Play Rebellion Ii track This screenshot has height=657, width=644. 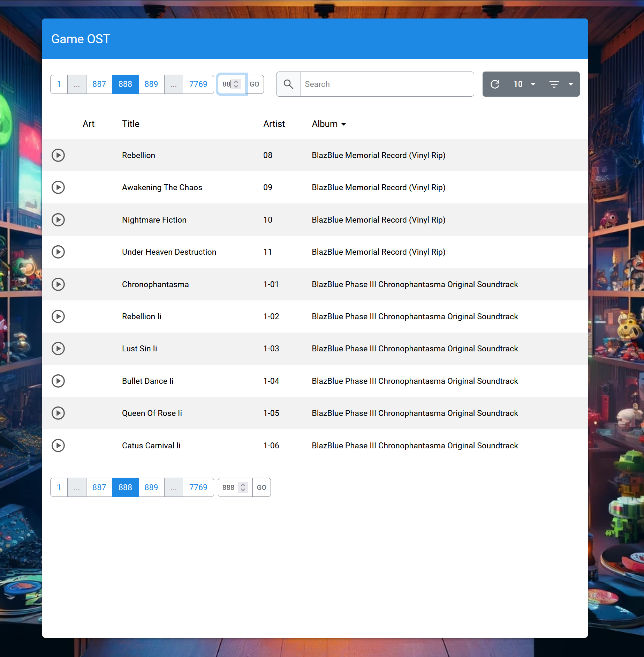coord(58,316)
